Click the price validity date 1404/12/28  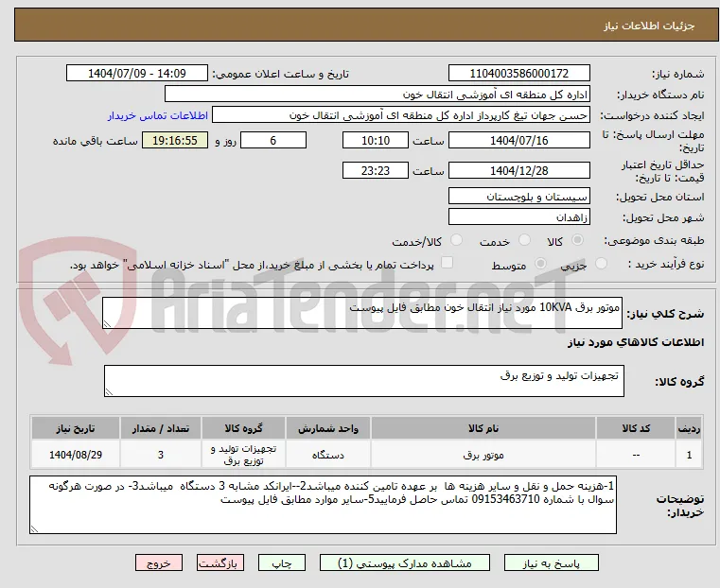[519, 170]
